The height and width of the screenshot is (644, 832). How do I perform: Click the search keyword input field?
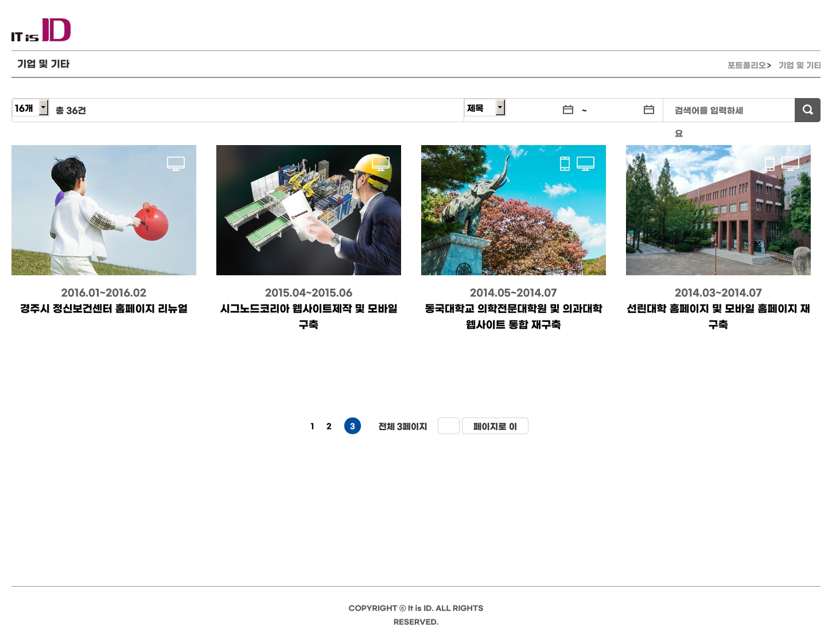click(728, 110)
